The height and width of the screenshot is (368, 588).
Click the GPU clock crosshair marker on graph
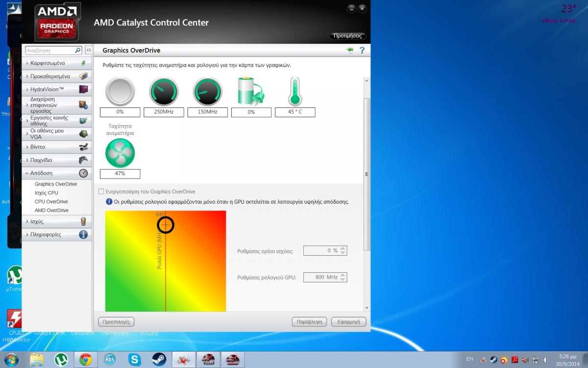point(166,225)
